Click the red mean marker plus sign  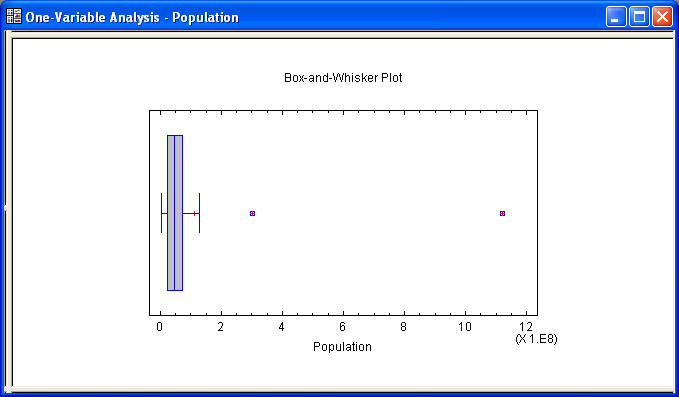[x=194, y=213]
